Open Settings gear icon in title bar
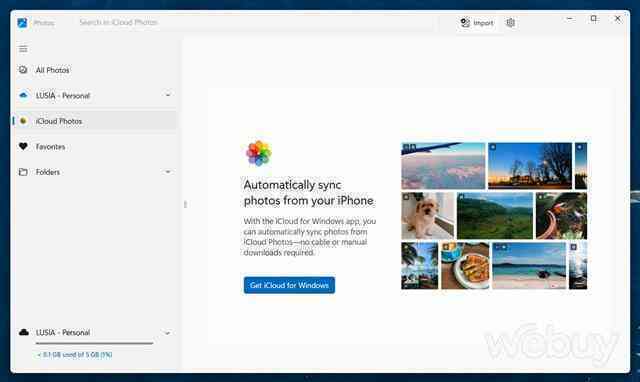The width and height of the screenshot is (640, 382). coord(510,23)
